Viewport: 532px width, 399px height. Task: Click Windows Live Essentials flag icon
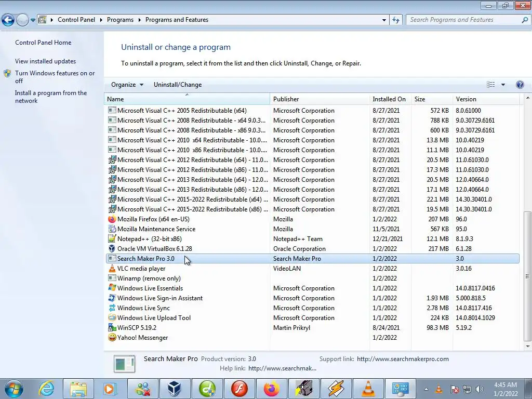tap(112, 288)
